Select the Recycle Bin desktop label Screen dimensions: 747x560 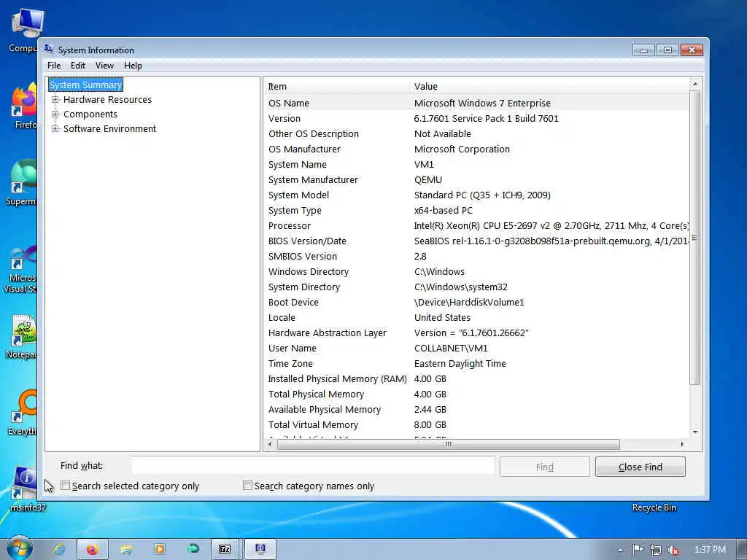[x=654, y=507]
